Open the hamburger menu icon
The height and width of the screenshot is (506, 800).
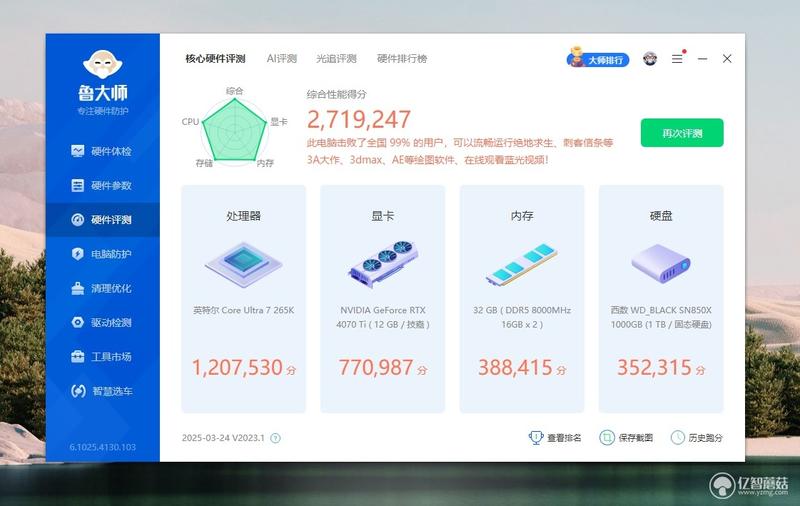[677, 59]
